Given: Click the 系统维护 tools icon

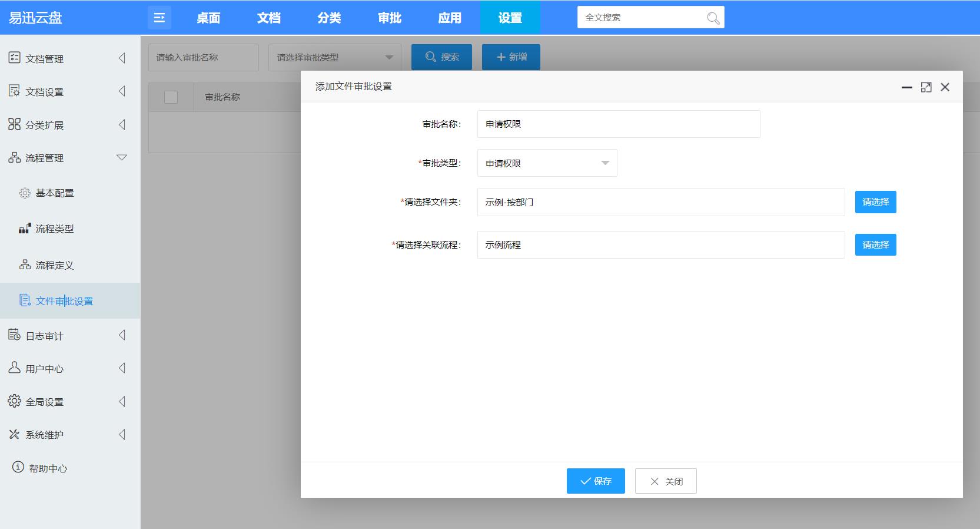Looking at the screenshot, I should coord(14,434).
